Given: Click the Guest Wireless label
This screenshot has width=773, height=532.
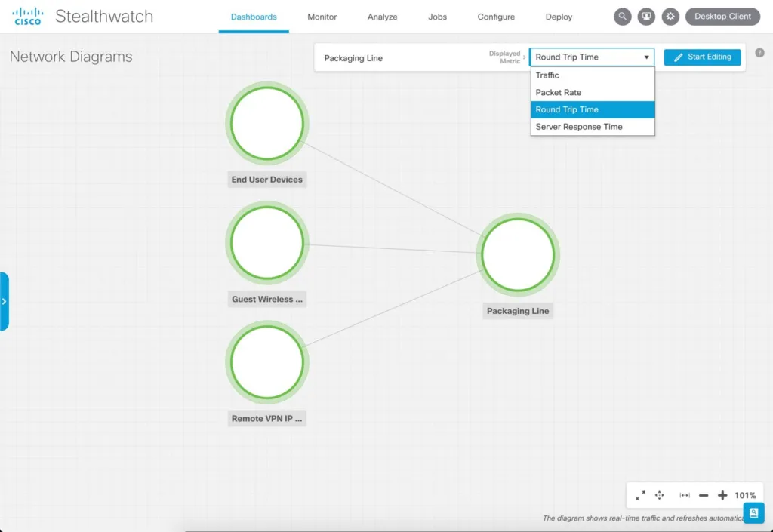Looking at the screenshot, I should tap(266, 299).
